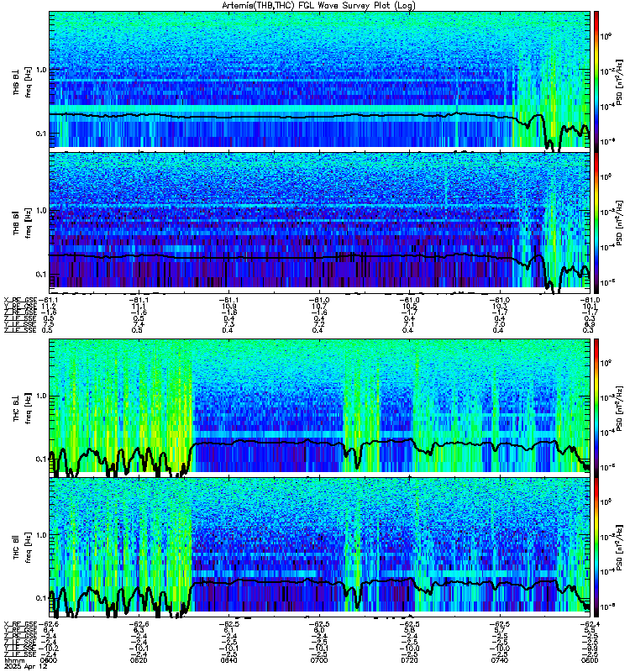This screenshot has width=630, height=672.
Task: Click the 0.1 tick in THB B-parallel panel
Action: tap(40, 275)
